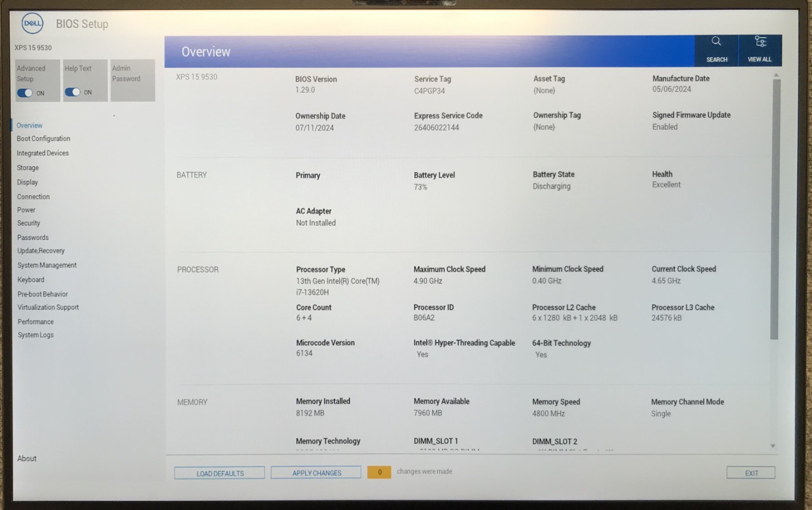The width and height of the screenshot is (812, 510).
Task: Click the Maximum Clock Speed 4.90 GHz
Action: pos(428,281)
